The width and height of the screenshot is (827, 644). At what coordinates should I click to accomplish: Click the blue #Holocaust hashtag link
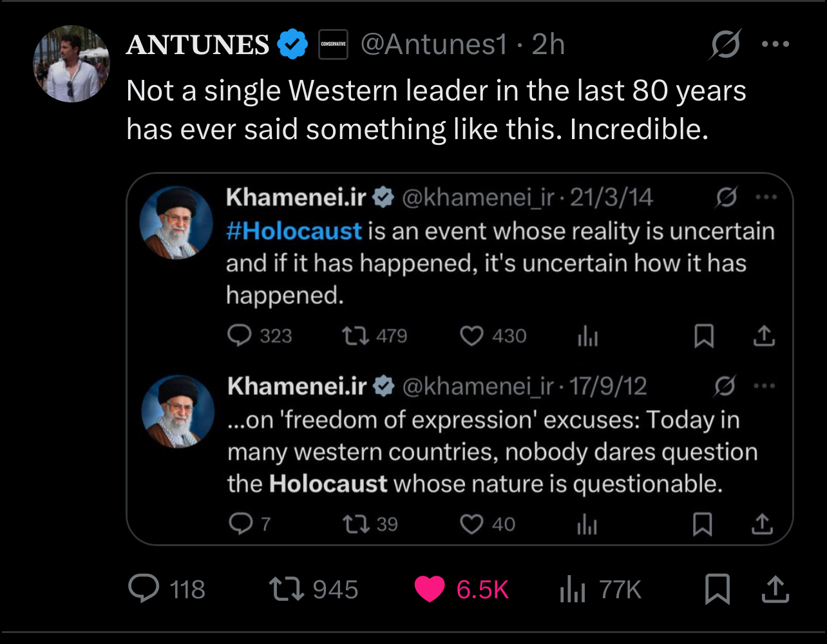tap(294, 231)
